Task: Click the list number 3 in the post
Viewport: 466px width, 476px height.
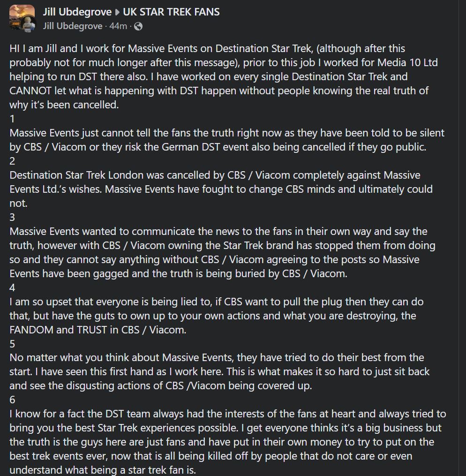Action: click(12, 217)
